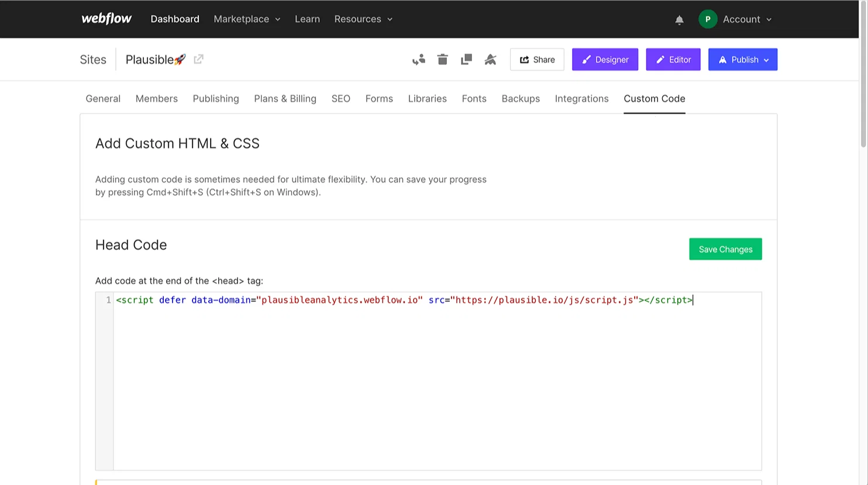The width and height of the screenshot is (868, 485).
Task: Open the Publishing tab
Action: point(216,98)
